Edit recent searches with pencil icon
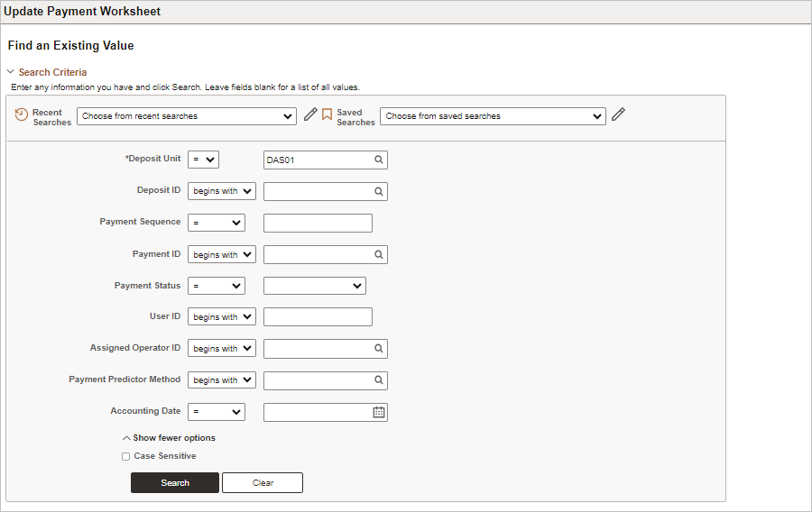This screenshot has width=812, height=512. point(310,114)
